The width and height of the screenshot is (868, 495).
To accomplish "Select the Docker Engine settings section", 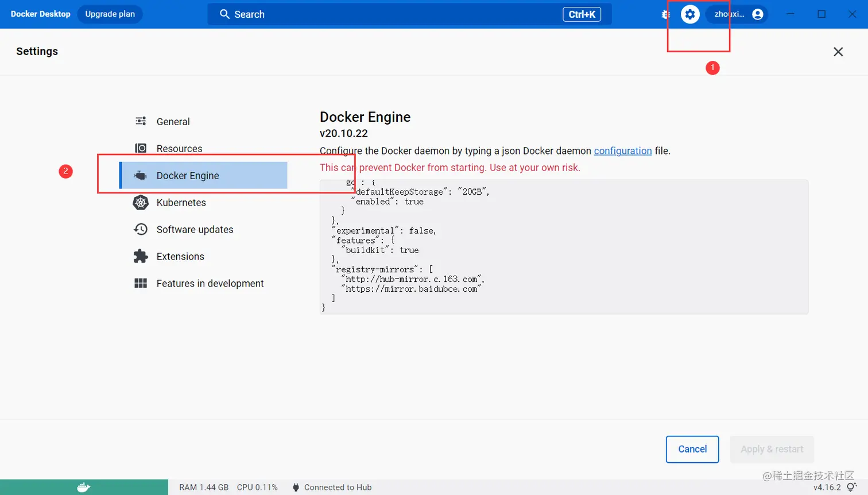I will tap(203, 175).
